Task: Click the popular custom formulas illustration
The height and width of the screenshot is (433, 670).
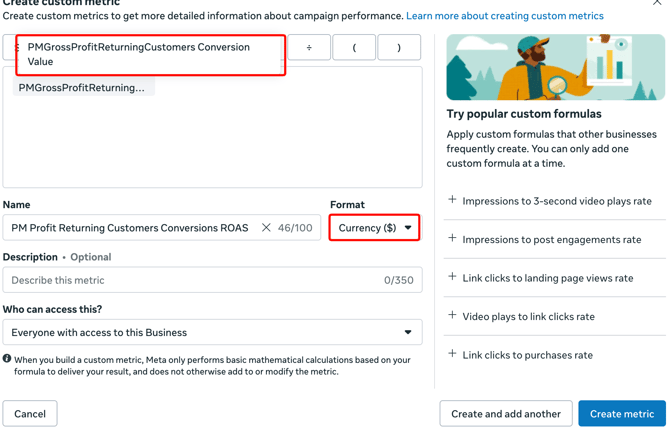Action: pyautogui.click(x=555, y=67)
